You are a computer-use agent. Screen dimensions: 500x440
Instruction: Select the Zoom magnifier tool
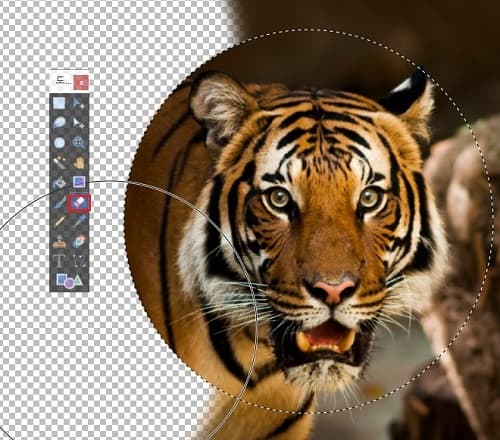(79, 142)
